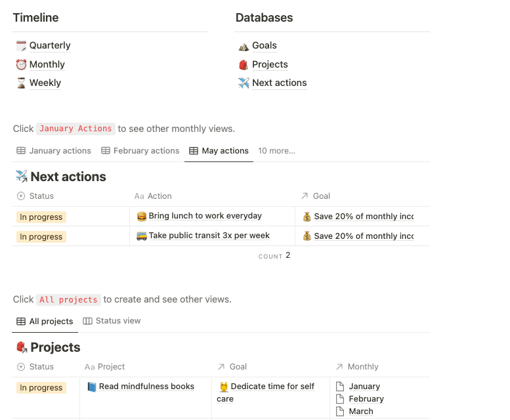Click the calendar icon beside Quarterly
Screen dimensions: 510x420
[21, 46]
